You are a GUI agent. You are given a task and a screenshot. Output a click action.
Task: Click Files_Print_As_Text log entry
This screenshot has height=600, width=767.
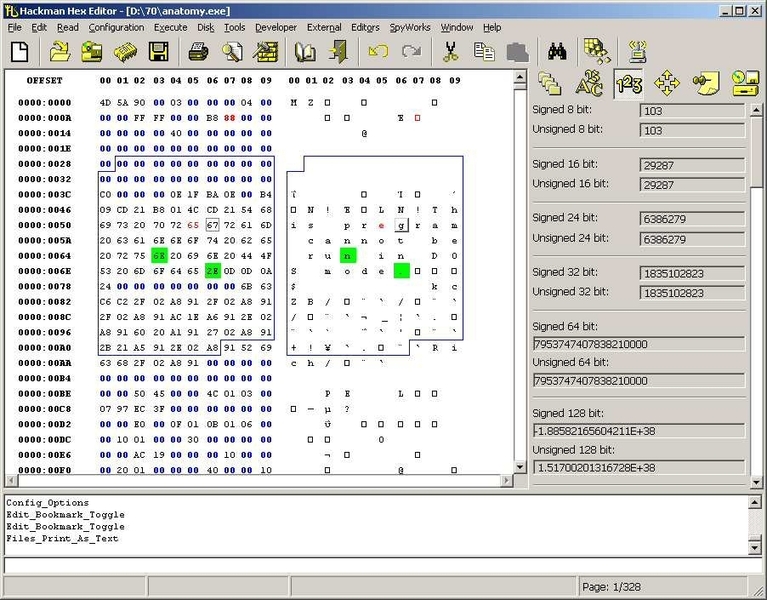62,538
